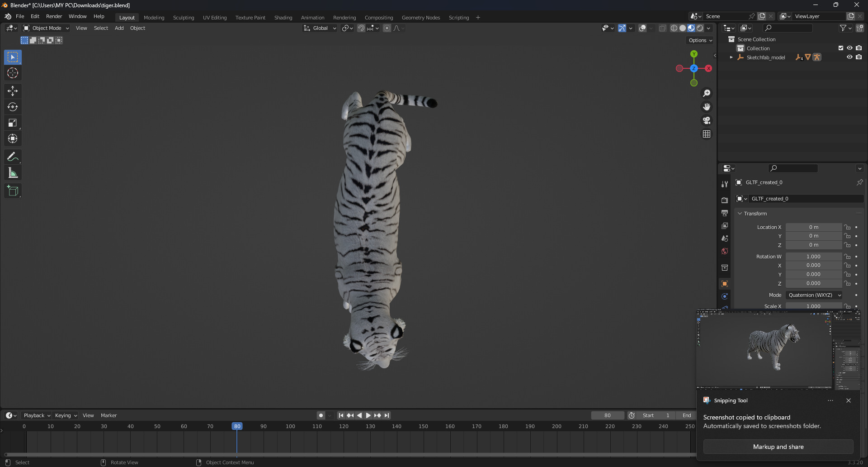Open the World properties tab

(x=725, y=251)
